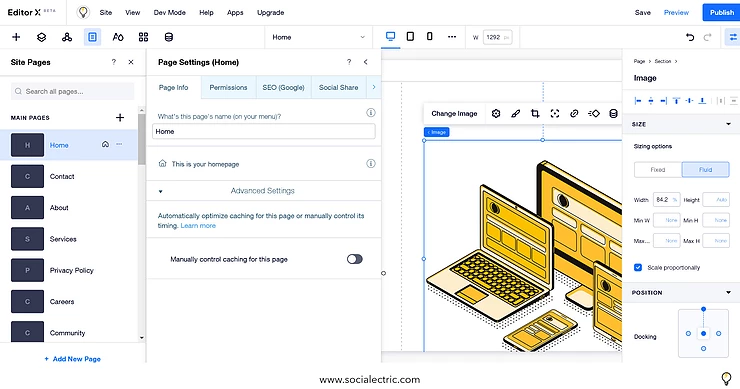Image resolution: width=740 pixels, height=389 pixels.
Task: Open the Content Manager database icon
Action: coord(168,37)
